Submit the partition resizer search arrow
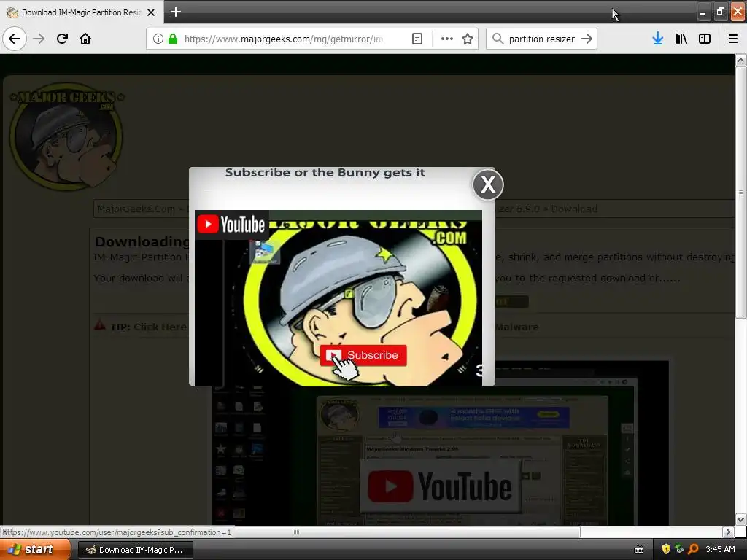747x560 pixels. [x=587, y=39]
